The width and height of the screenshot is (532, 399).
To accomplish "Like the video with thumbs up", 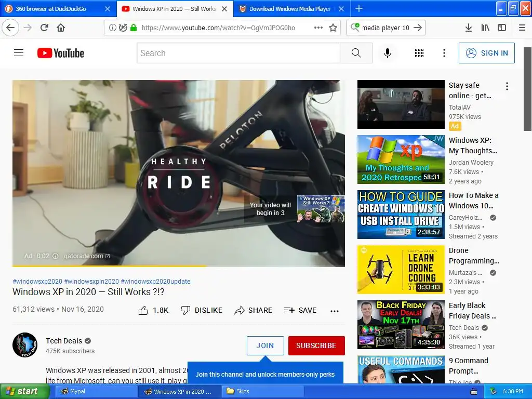I will 153,310.
